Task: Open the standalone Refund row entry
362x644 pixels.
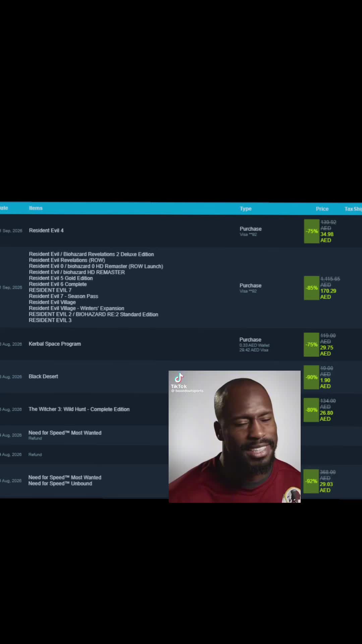Action: pyautogui.click(x=35, y=454)
